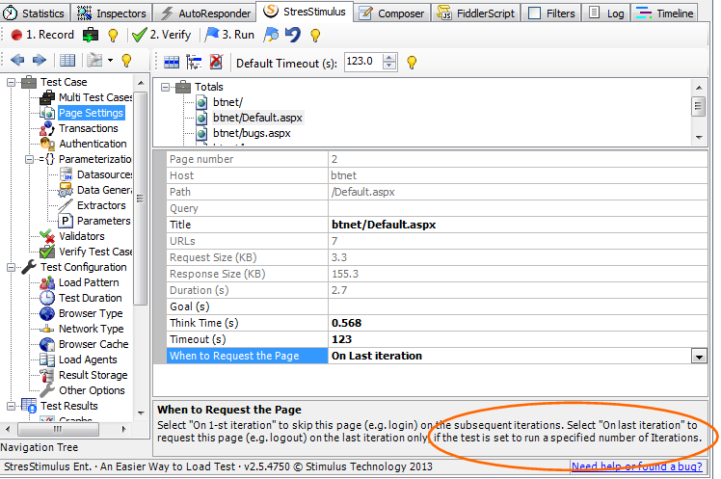The height and width of the screenshot is (479, 721).
Task: Open Multi Test Cases in the tree
Action: coord(95,97)
